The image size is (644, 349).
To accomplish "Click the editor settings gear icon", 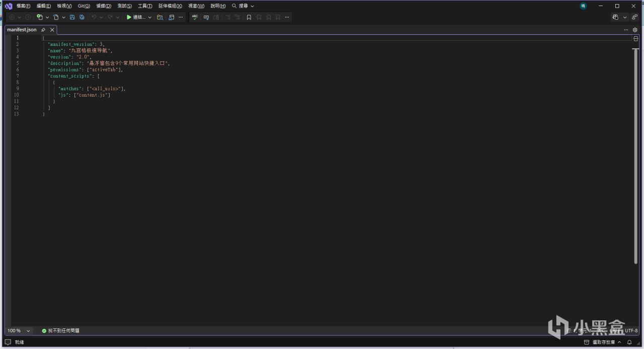I will tap(635, 30).
